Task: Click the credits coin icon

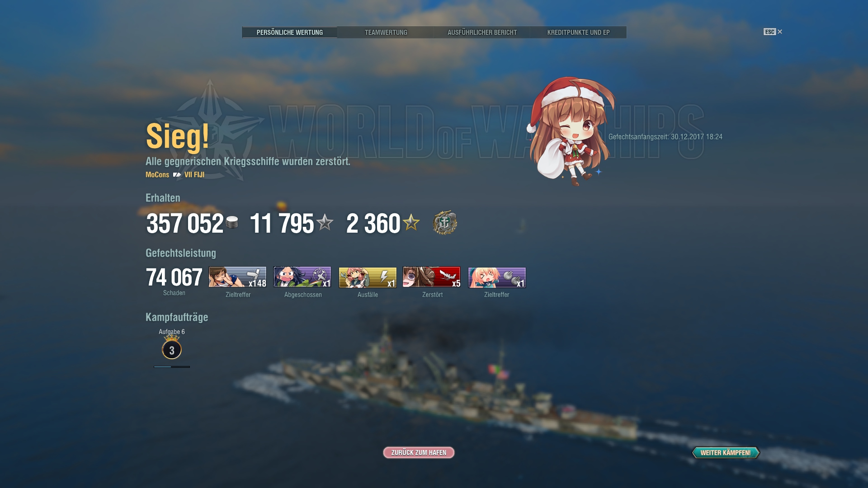Action: point(232,222)
